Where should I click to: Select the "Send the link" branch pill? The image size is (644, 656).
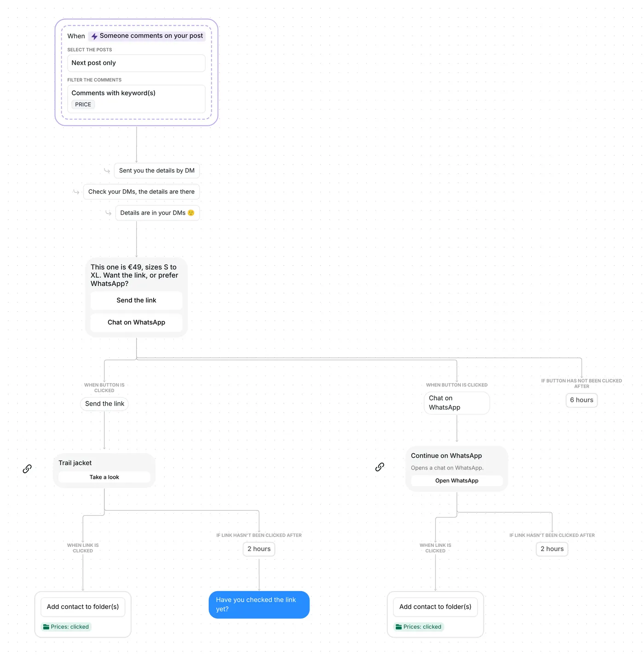pyautogui.click(x=104, y=404)
